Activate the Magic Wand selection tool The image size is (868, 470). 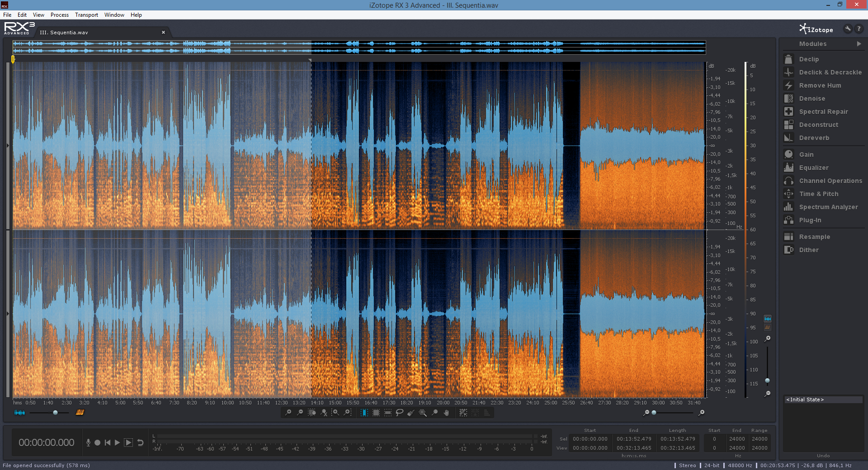click(x=423, y=413)
